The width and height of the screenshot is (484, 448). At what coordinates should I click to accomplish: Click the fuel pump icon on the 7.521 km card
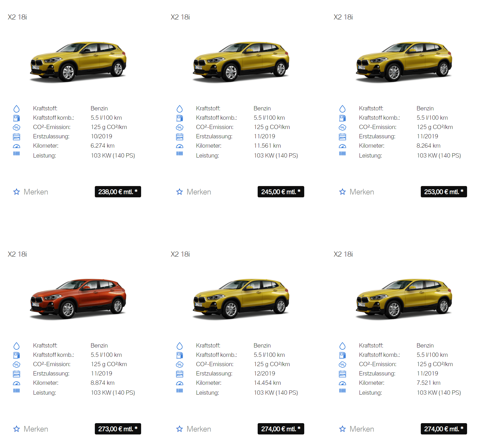[x=342, y=355]
